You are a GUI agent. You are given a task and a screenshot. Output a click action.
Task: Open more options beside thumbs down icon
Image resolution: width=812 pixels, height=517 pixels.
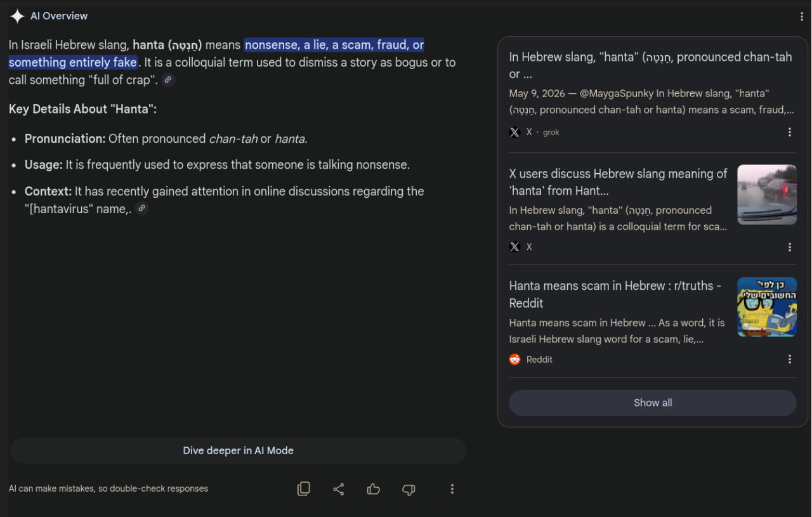[x=452, y=488]
